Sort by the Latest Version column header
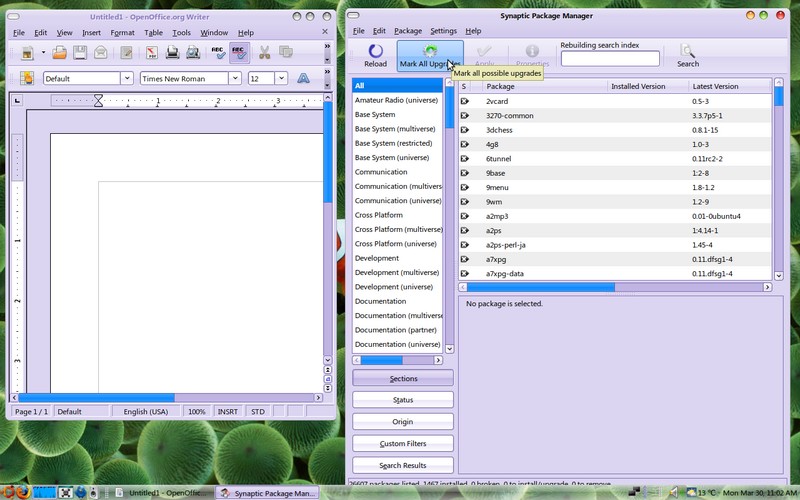This screenshot has width=800, height=500. pos(730,86)
